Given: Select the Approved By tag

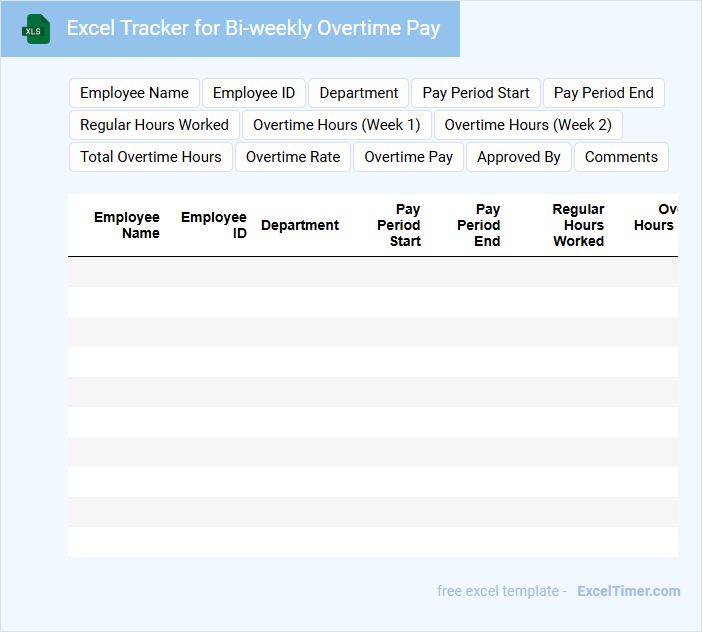Looking at the screenshot, I should tap(519, 157).
